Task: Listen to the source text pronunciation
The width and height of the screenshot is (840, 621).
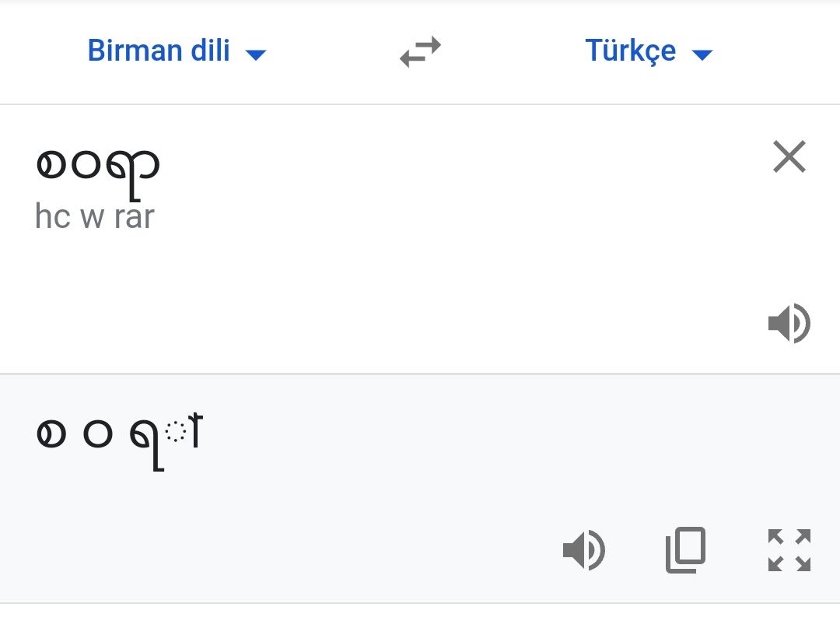Action: pos(789,324)
